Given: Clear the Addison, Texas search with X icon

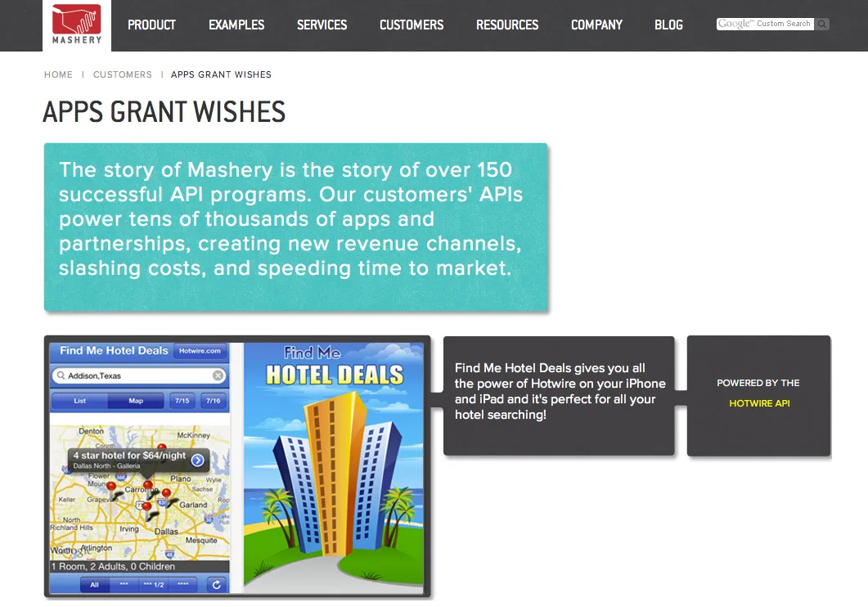Looking at the screenshot, I should click(218, 375).
